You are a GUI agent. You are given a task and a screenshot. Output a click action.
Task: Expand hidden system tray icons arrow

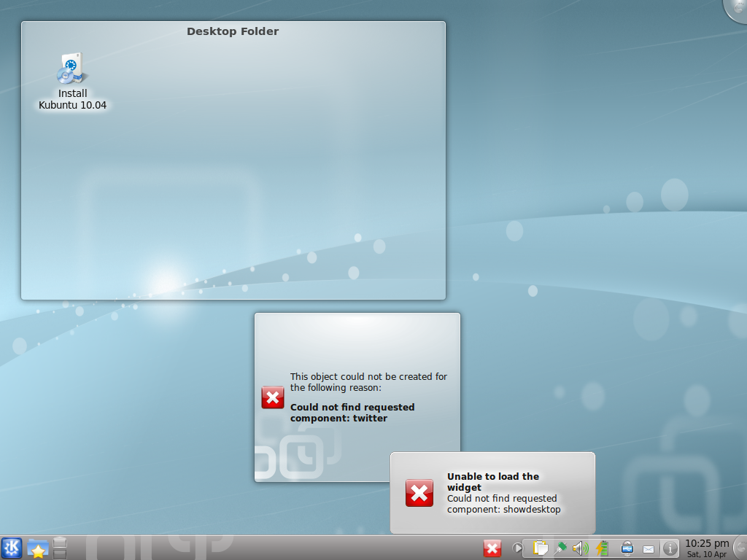point(516,548)
